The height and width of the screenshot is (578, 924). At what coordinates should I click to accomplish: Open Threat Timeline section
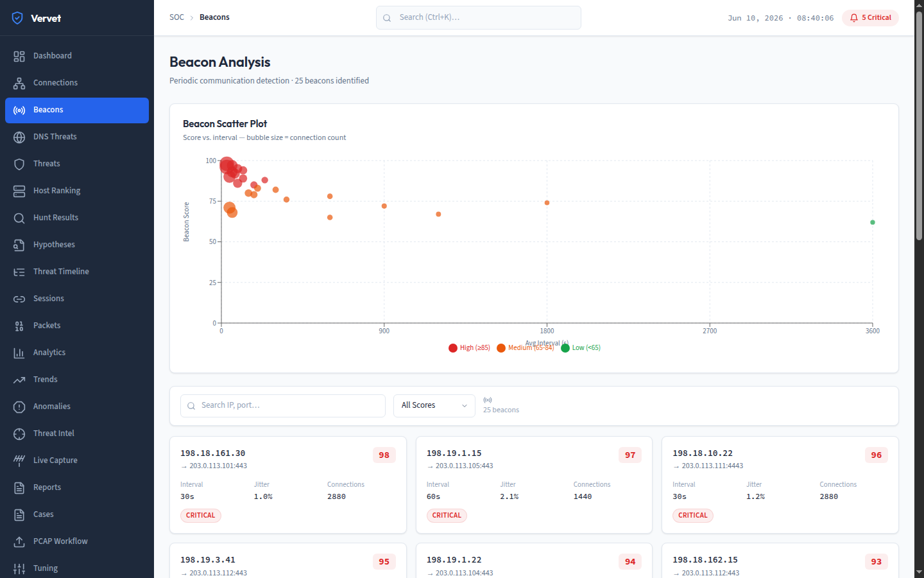click(77, 272)
